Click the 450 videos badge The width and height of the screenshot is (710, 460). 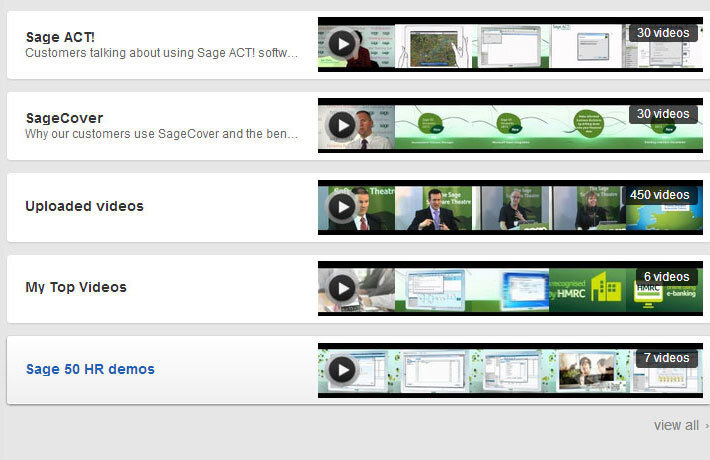point(660,195)
